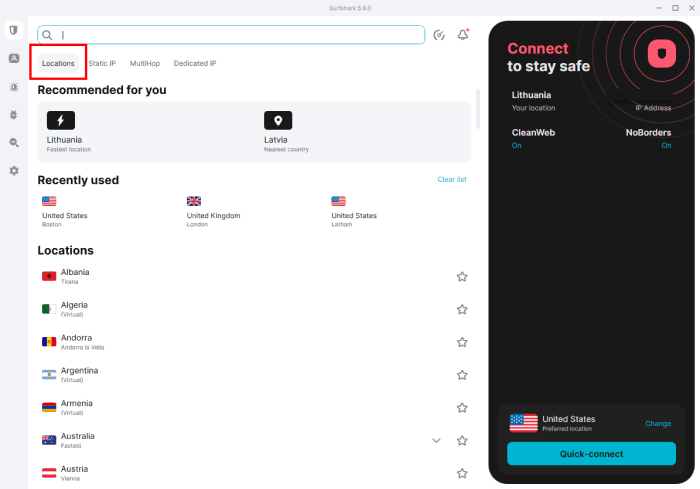
Task: Select Austria Vienna location row
Action: click(254, 473)
